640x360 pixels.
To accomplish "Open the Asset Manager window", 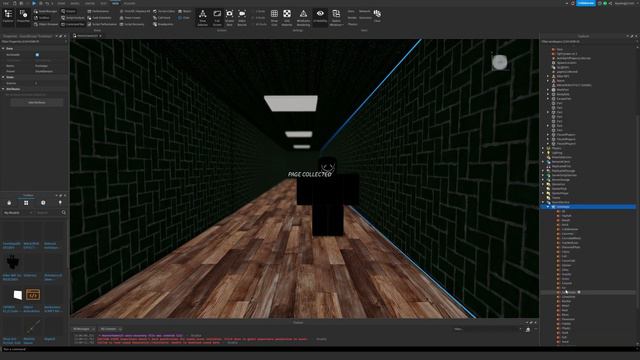I will (45, 11).
